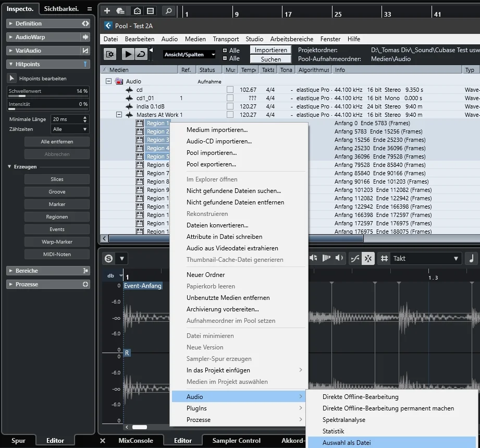
Task: Tick the Musical Mode checkbox for cd
Action: [230, 90]
